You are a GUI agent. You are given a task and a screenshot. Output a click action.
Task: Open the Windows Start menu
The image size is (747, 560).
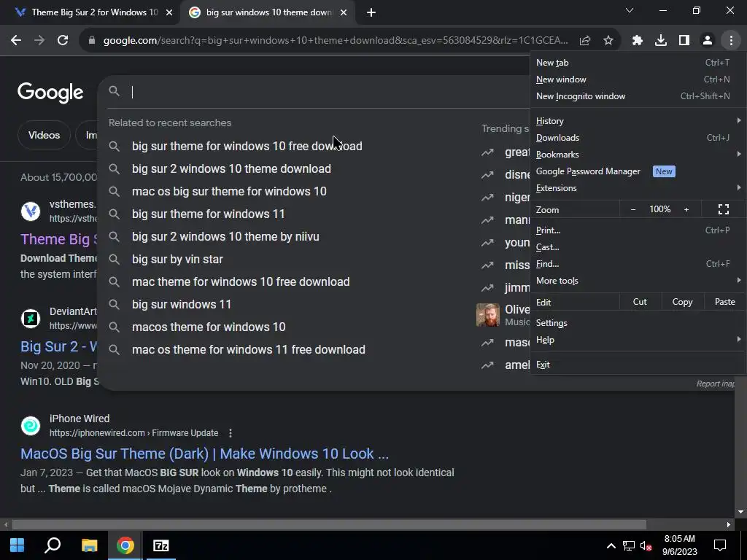18,545
